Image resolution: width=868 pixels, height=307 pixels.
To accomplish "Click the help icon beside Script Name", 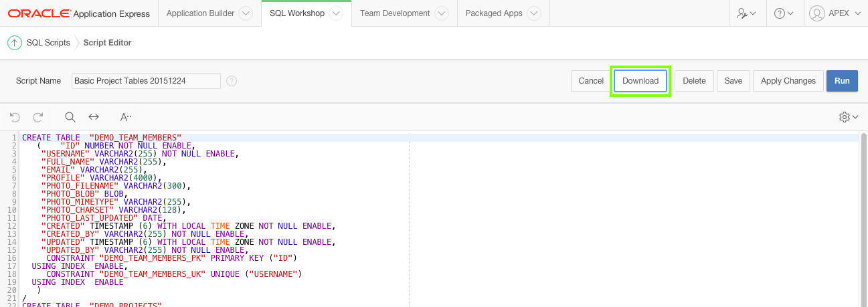I will [x=232, y=81].
